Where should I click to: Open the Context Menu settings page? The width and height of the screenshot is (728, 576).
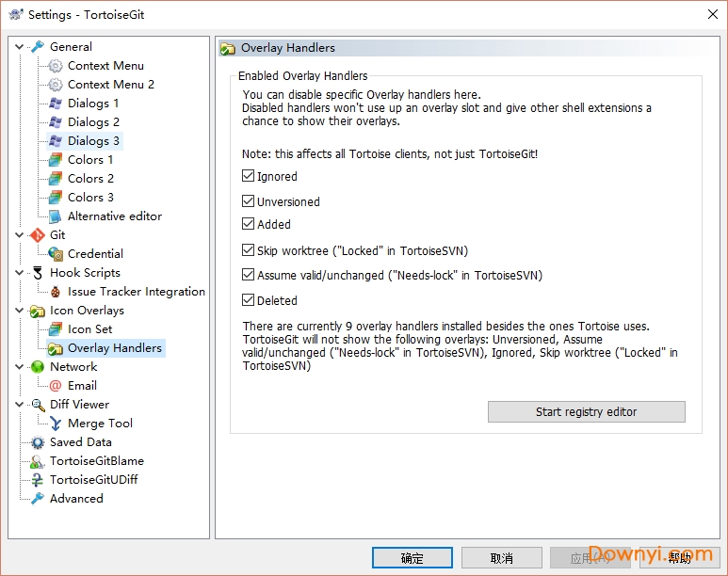tap(105, 66)
